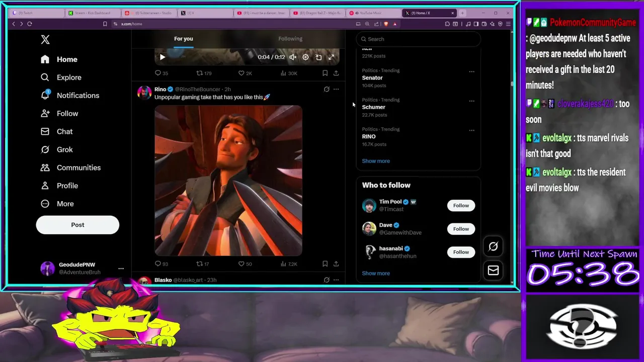Image resolution: width=644 pixels, height=362 pixels.
Task: Open more options on Rino's post
Action: coord(336,89)
